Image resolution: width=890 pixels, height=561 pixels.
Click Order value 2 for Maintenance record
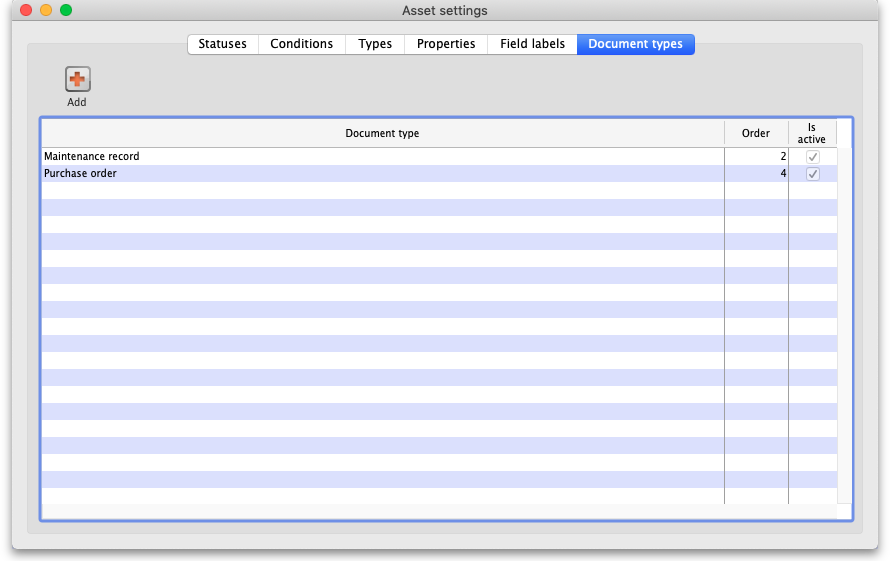point(756,157)
